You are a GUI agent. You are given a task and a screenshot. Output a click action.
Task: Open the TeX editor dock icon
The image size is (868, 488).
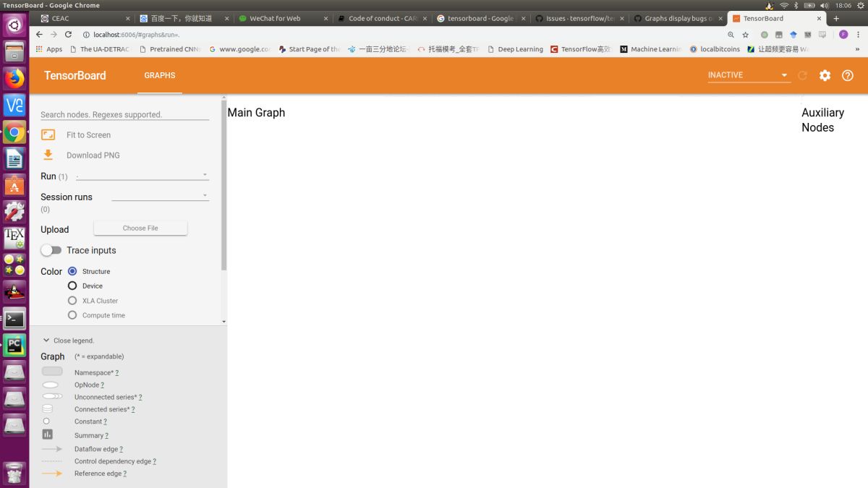tap(14, 238)
